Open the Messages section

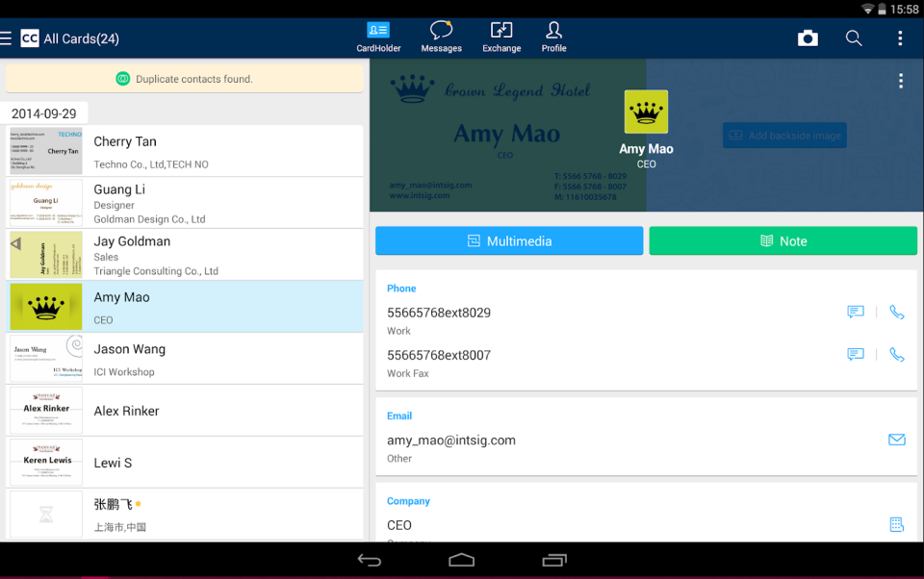[441, 38]
